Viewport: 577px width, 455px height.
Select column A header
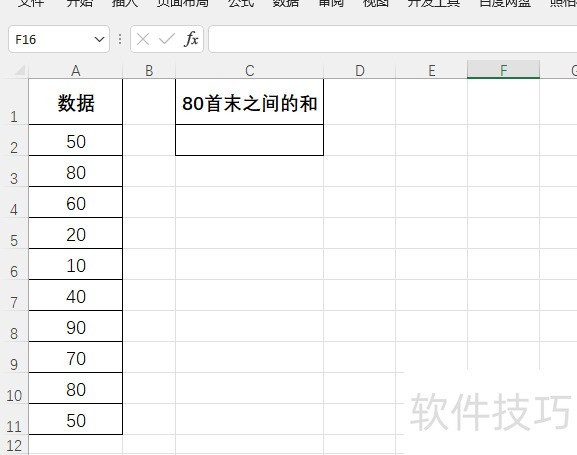pos(75,71)
